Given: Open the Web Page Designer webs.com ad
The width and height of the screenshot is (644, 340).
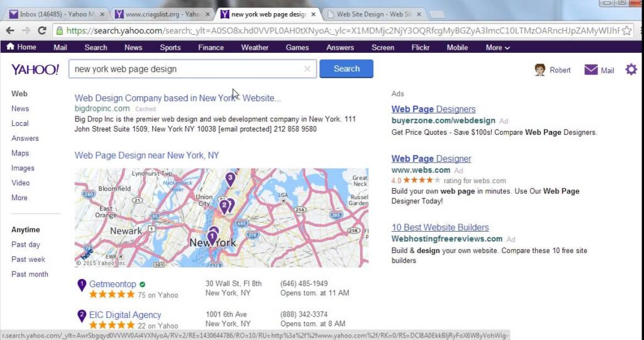Looking at the screenshot, I should coord(431,159).
